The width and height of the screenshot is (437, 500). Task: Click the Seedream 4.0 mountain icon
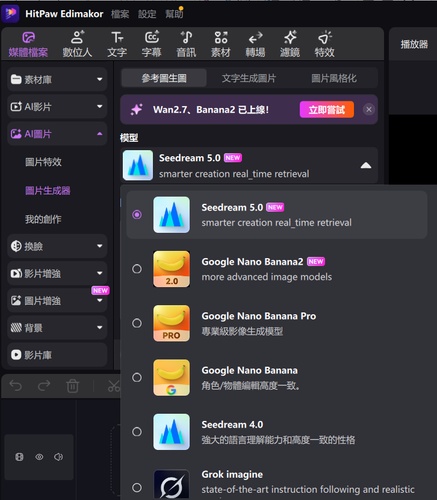[171, 432]
